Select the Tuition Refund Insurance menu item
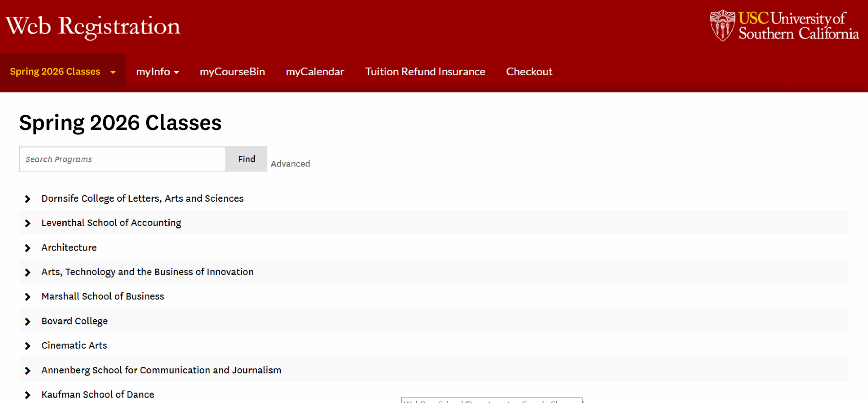868x403 pixels. pyautogui.click(x=425, y=72)
